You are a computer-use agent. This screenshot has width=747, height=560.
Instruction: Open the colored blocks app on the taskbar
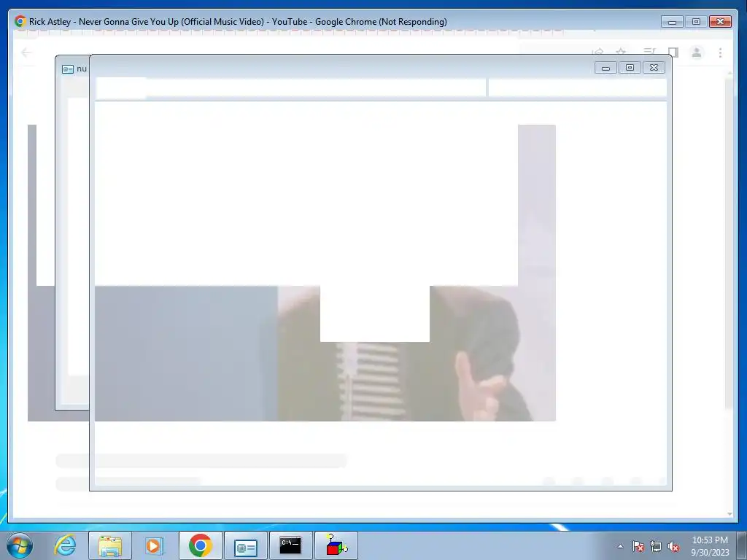336,545
